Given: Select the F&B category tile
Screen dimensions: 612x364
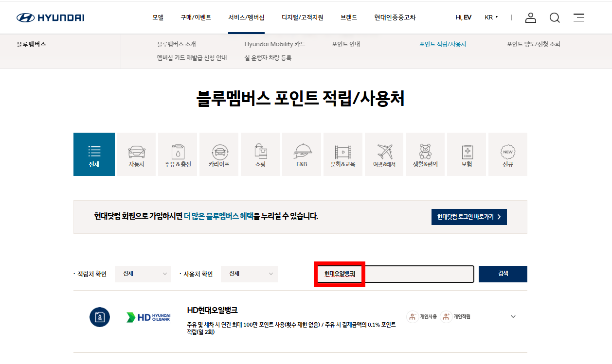Looking at the screenshot, I should click(302, 154).
